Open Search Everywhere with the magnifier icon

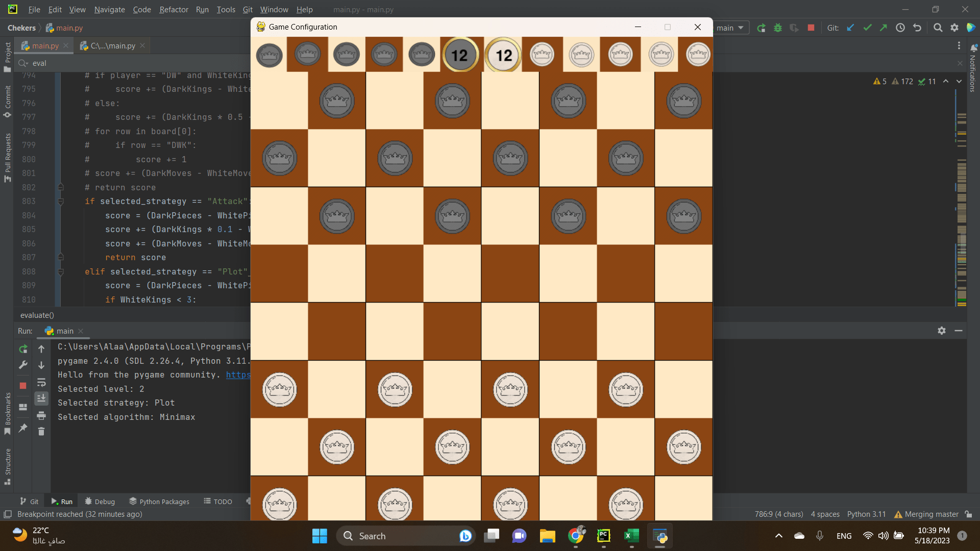pyautogui.click(x=938, y=28)
